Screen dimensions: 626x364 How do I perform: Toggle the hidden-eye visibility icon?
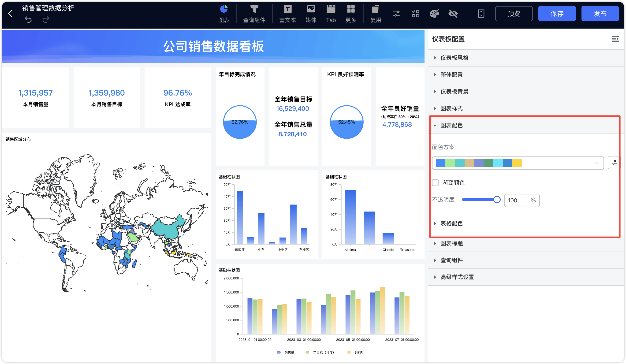coord(453,14)
